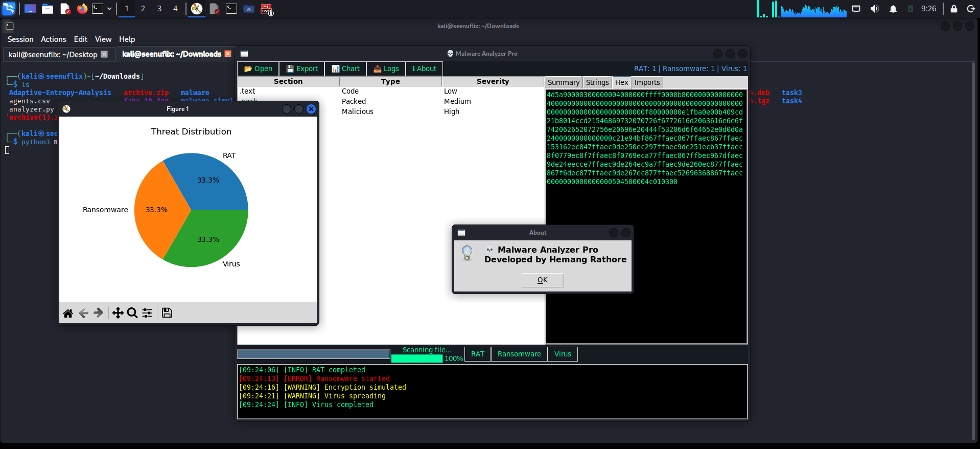This screenshot has height=449, width=980.
Task: Switch to the Summary tab
Action: point(563,82)
